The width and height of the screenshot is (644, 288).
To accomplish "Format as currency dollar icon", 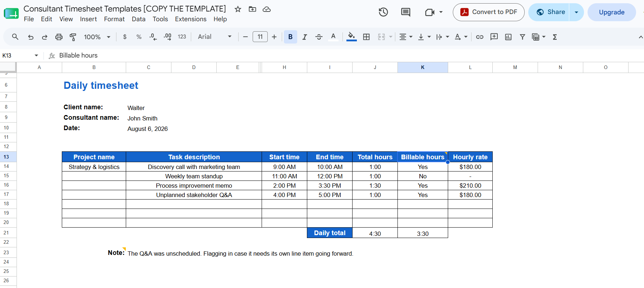I will 125,37.
